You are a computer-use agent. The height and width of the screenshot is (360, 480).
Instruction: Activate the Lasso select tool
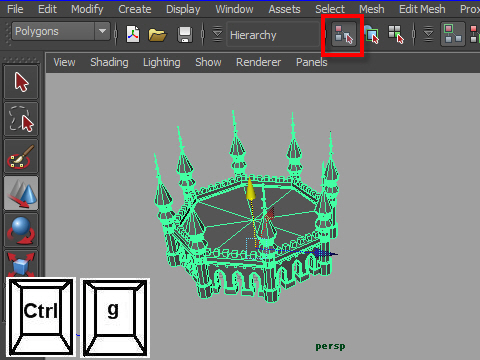(21, 119)
